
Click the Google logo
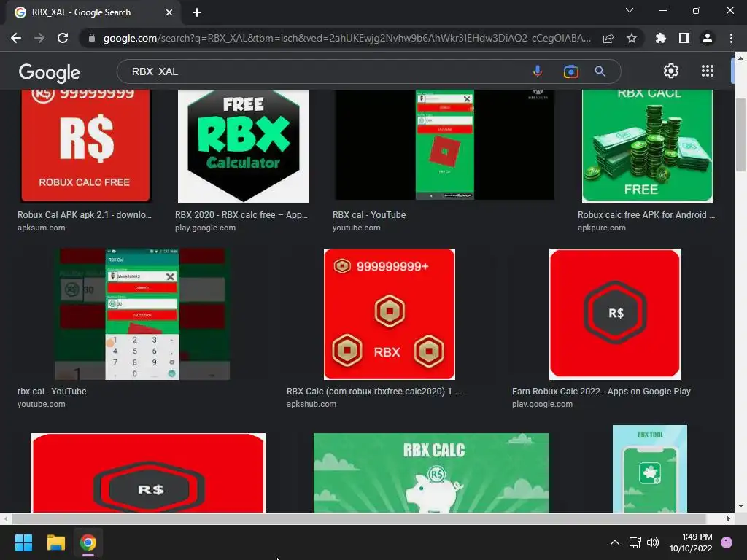50,72
